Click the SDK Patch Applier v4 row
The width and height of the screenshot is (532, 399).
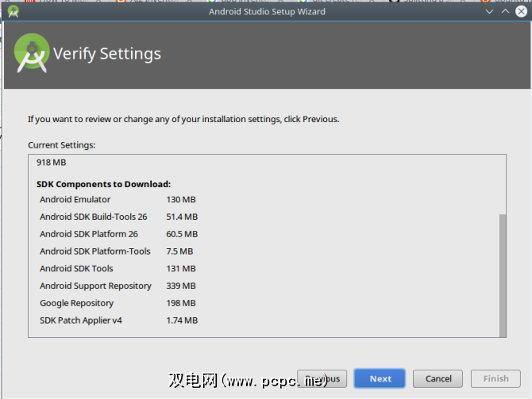click(x=81, y=320)
